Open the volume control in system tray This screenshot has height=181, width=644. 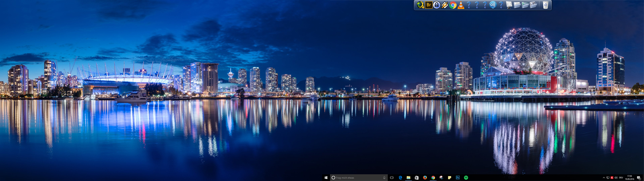(616, 177)
